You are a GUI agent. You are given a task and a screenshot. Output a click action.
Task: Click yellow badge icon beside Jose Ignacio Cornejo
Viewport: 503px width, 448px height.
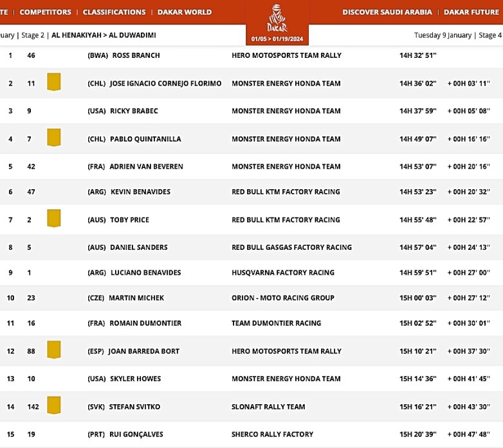pos(54,82)
